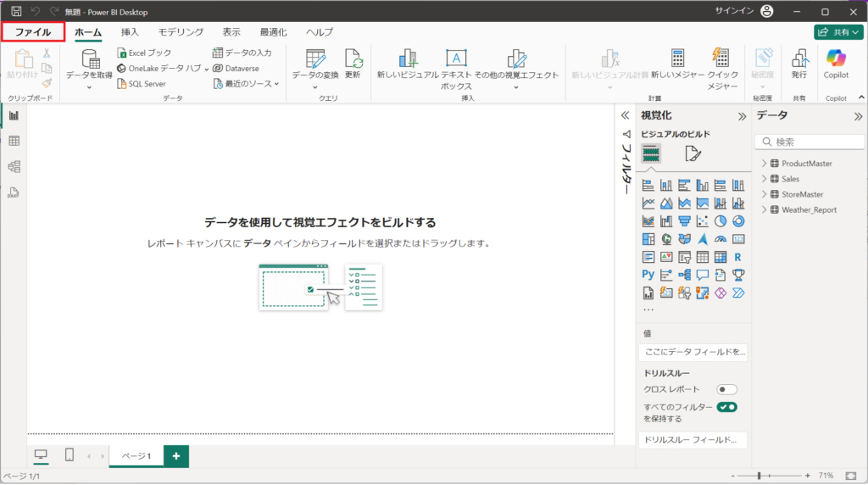Select the filled map visual
Viewport: 868px width, 485px height.
pos(684,239)
